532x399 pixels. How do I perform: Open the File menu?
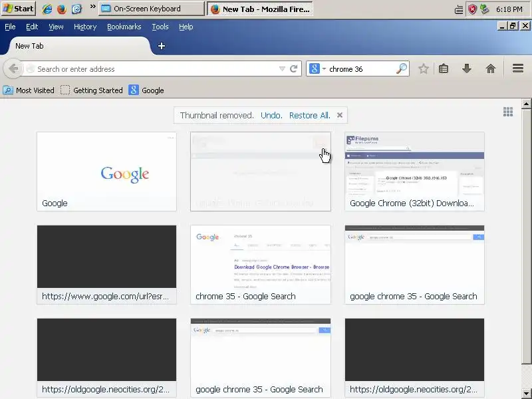[10, 27]
